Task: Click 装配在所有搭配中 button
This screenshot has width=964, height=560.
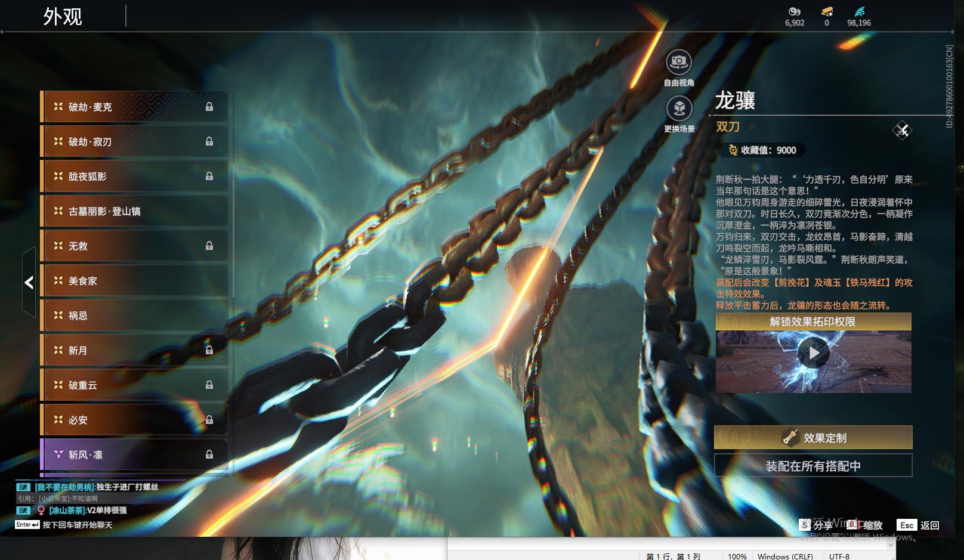Action: click(x=813, y=466)
